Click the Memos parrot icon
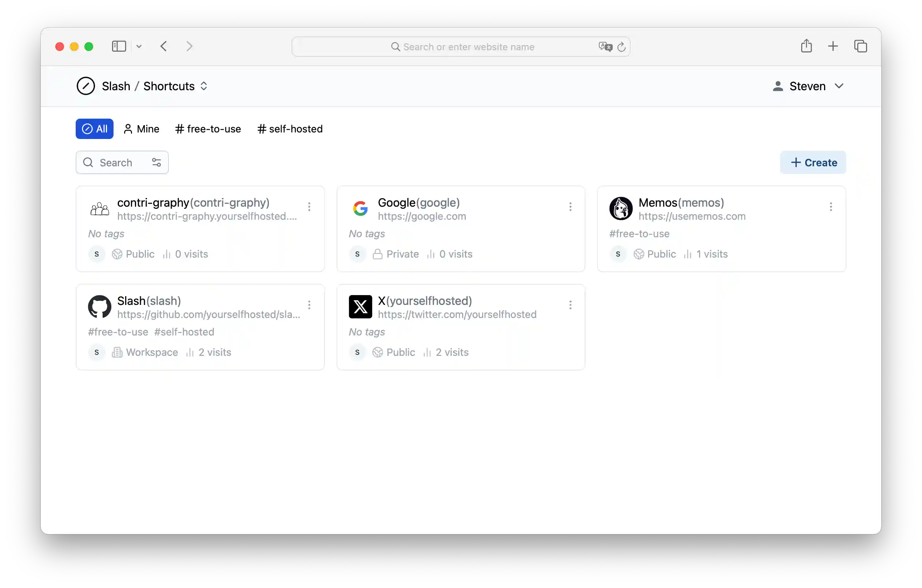The width and height of the screenshot is (922, 588). (x=621, y=208)
